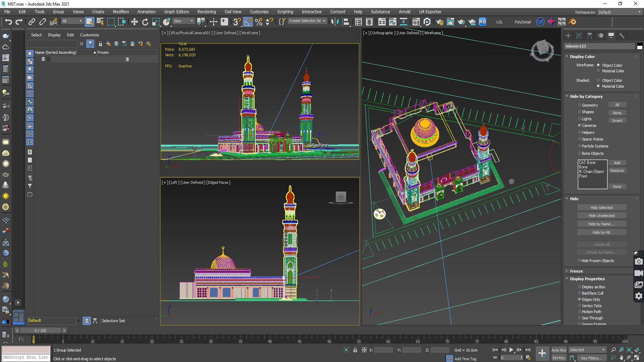The height and width of the screenshot is (362, 644).
Task: Click the Unlink Selection icon
Action: click(x=42, y=22)
